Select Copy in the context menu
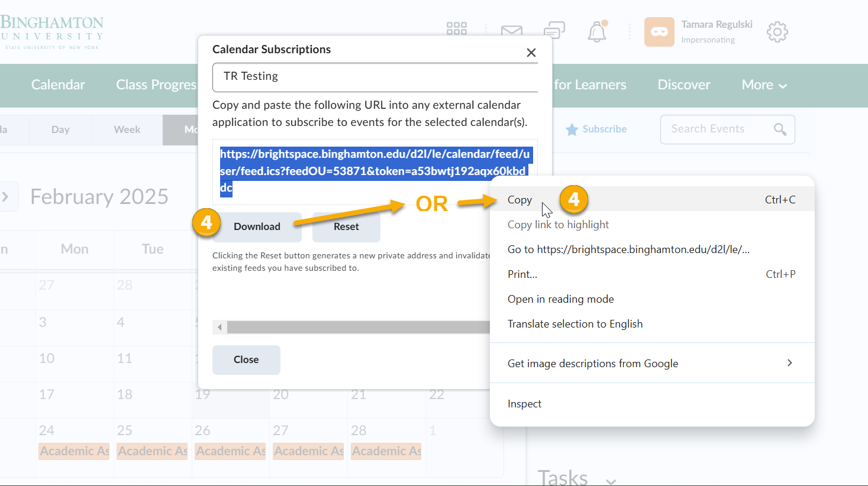The height and width of the screenshot is (486, 868). coord(652,199)
